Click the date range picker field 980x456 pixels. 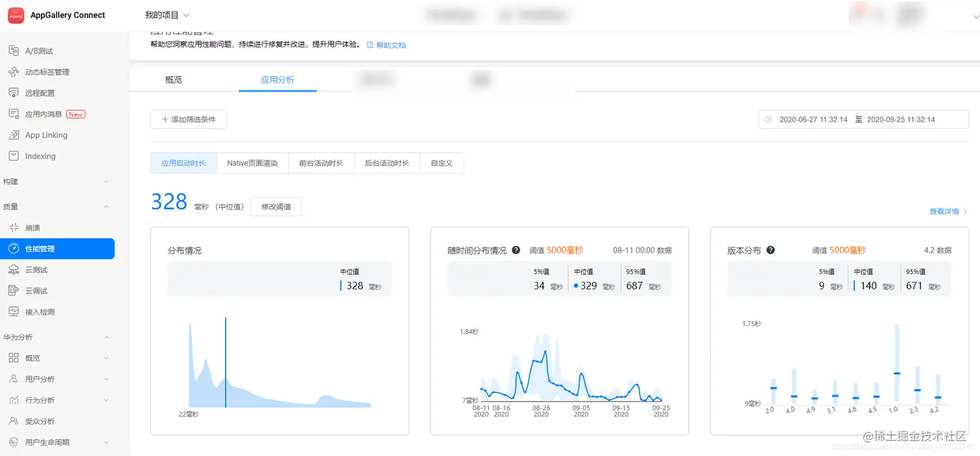tap(862, 119)
